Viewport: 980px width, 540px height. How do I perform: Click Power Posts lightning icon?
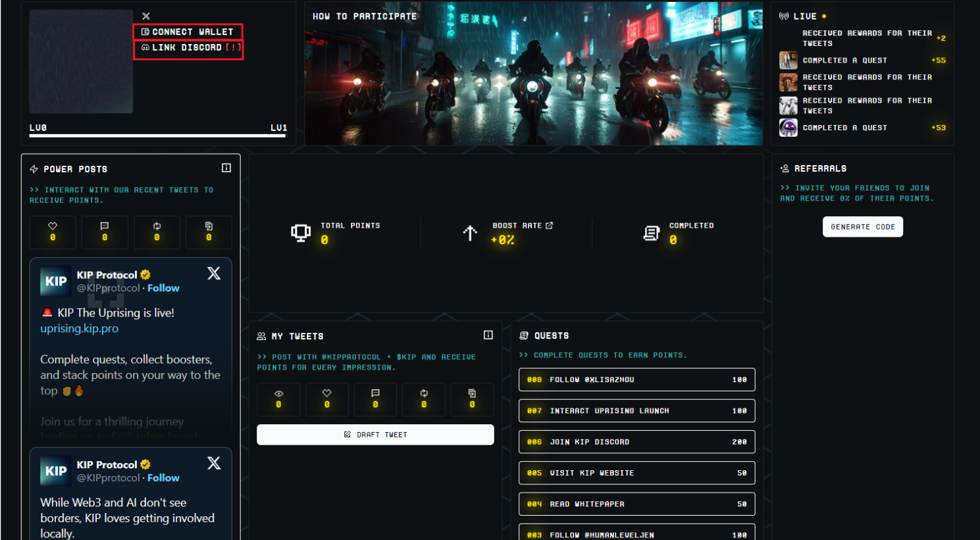click(34, 169)
